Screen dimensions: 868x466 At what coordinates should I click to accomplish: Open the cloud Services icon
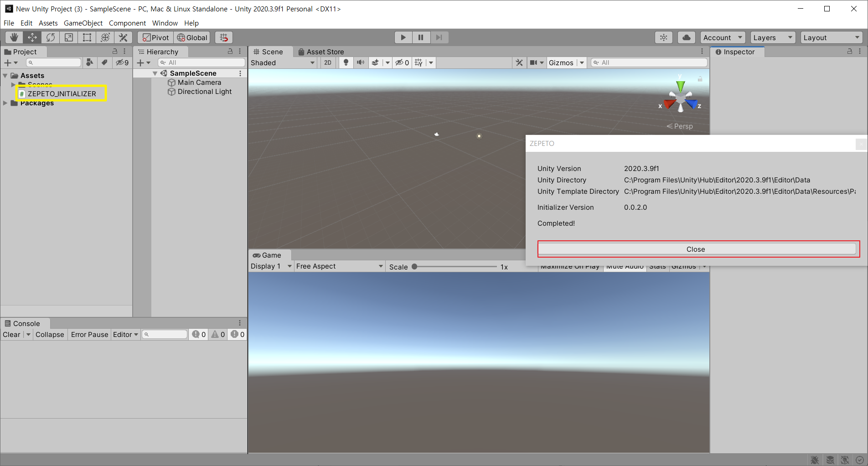(x=687, y=37)
